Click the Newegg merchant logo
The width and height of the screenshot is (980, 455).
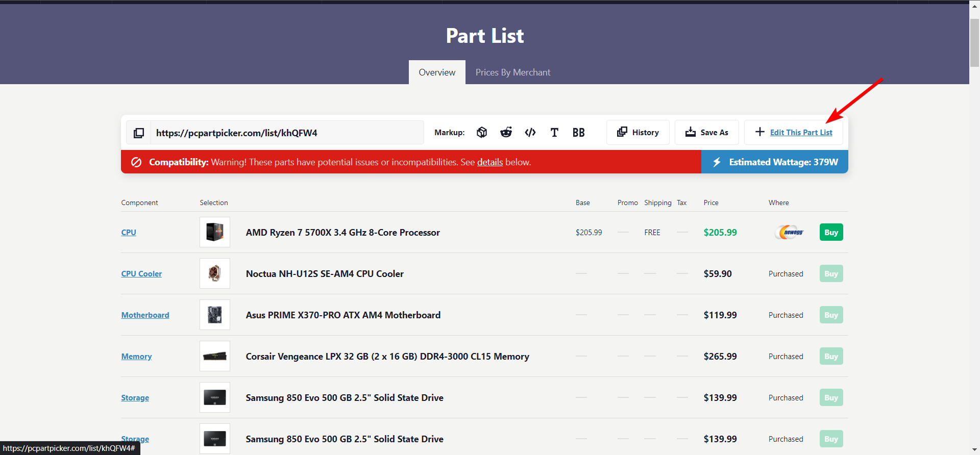790,232
